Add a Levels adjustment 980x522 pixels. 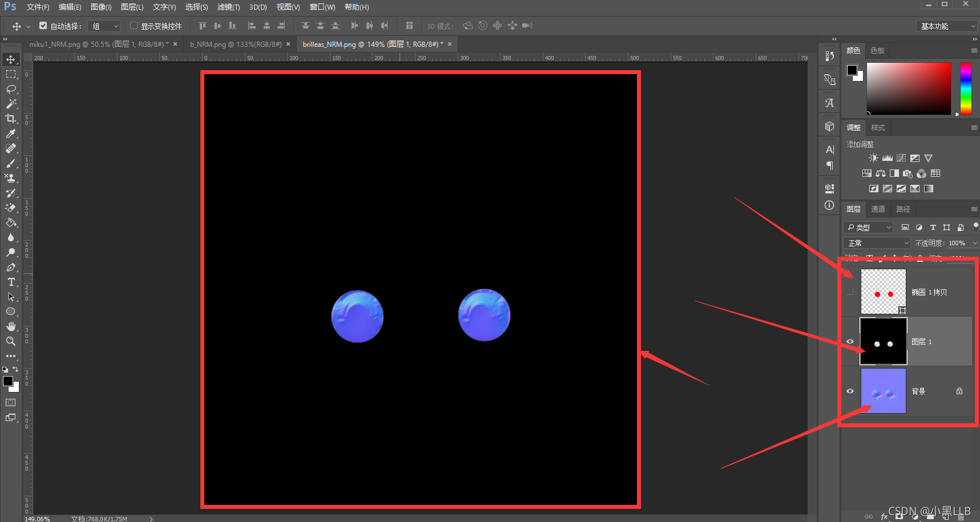tap(888, 158)
